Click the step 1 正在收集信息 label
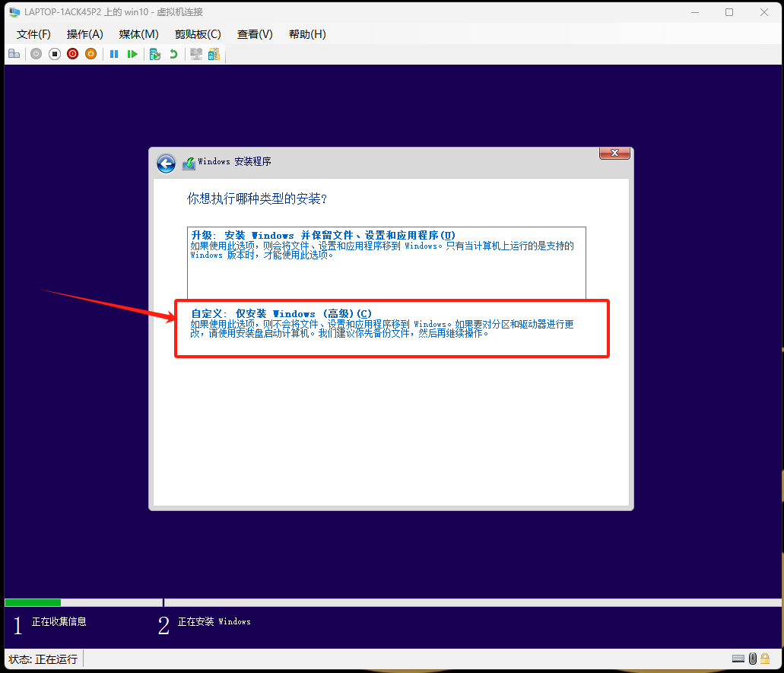Image resolution: width=784 pixels, height=673 pixels. 59,621
